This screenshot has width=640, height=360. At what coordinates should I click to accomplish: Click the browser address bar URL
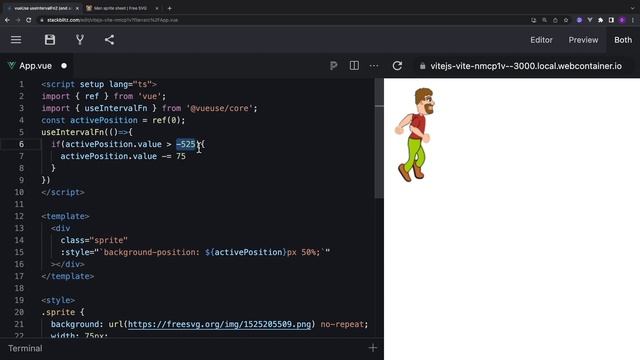click(112, 20)
